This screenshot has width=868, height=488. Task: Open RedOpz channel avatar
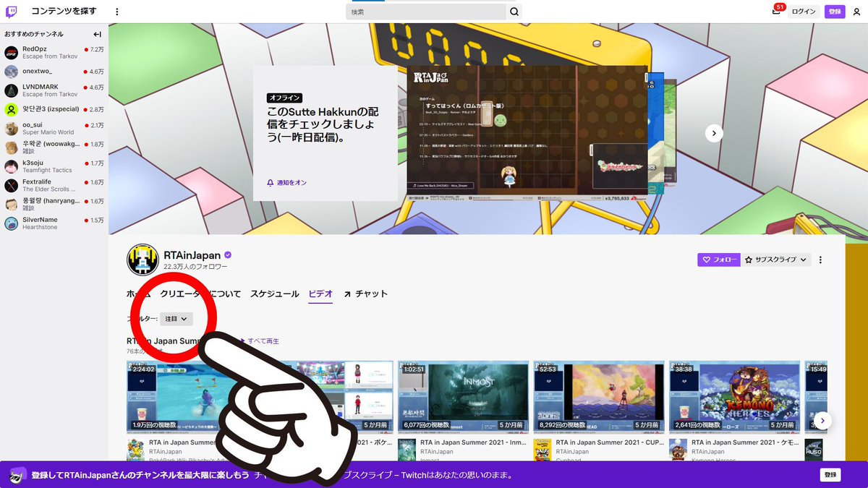coord(12,53)
